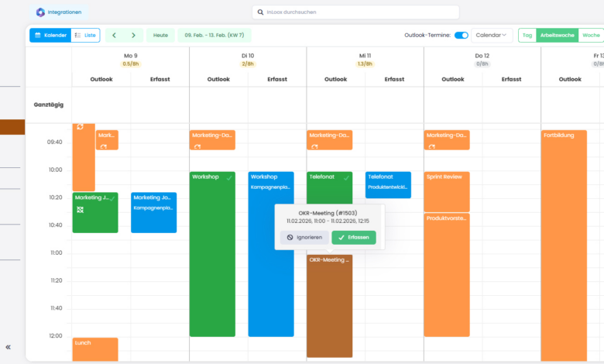Click the InLoox durchsuchen search field

pyautogui.click(x=356, y=12)
